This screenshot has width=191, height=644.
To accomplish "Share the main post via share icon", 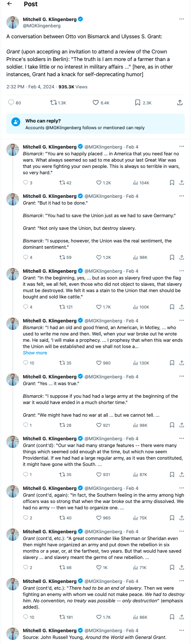I will pyautogui.click(x=180, y=102).
